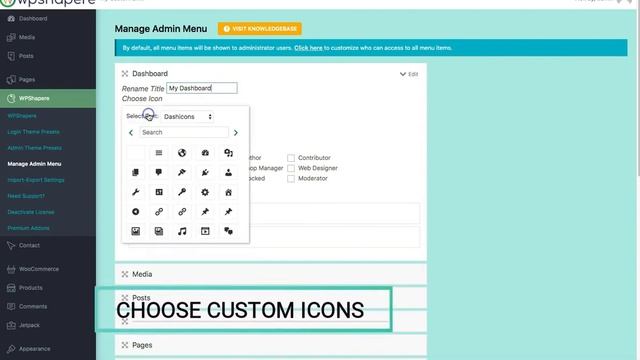The width and height of the screenshot is (640, 360).
Task: Pick the video play window dashicon
Action: 205,231
